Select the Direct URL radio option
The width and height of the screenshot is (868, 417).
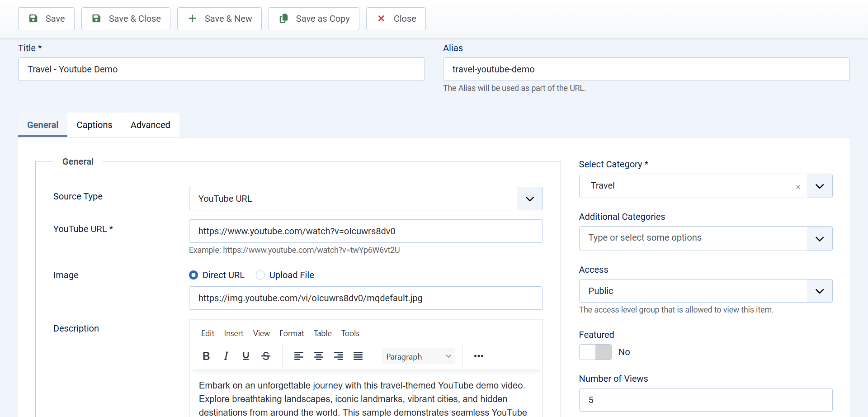pyautogui.click(x=193, y=275)
